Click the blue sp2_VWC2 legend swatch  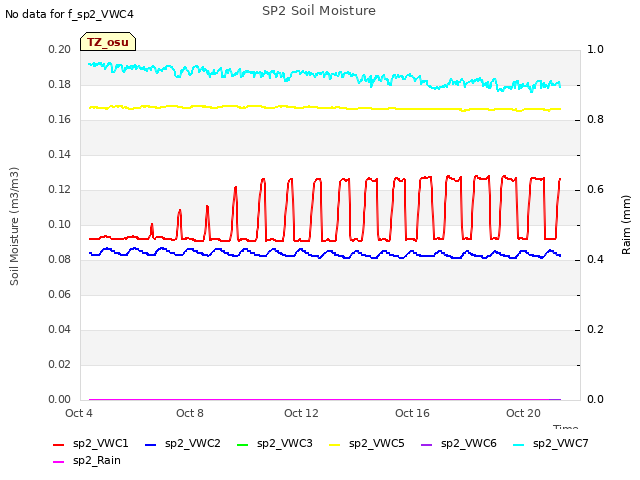point(151,444)
